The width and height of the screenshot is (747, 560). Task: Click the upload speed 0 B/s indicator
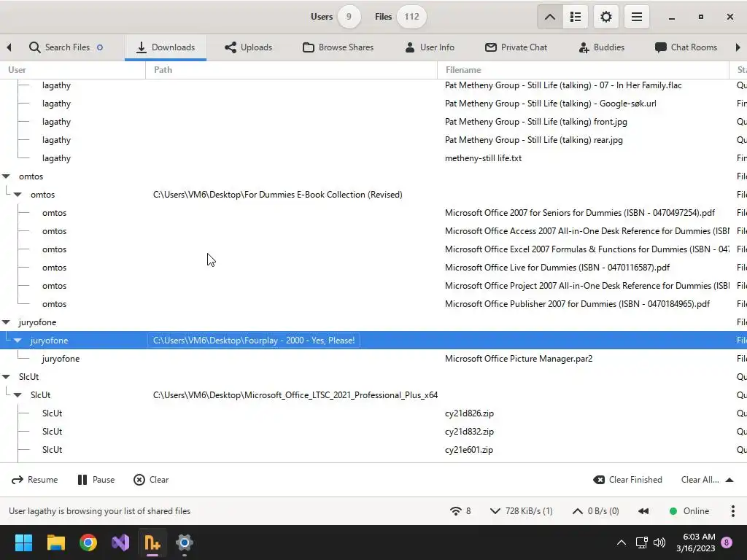(595, 511)
